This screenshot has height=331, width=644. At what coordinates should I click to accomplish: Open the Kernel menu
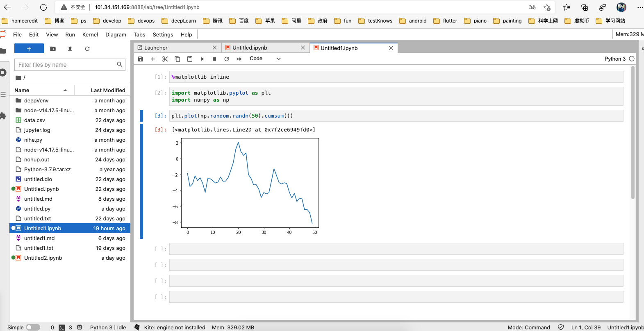[x=90, y=35]
